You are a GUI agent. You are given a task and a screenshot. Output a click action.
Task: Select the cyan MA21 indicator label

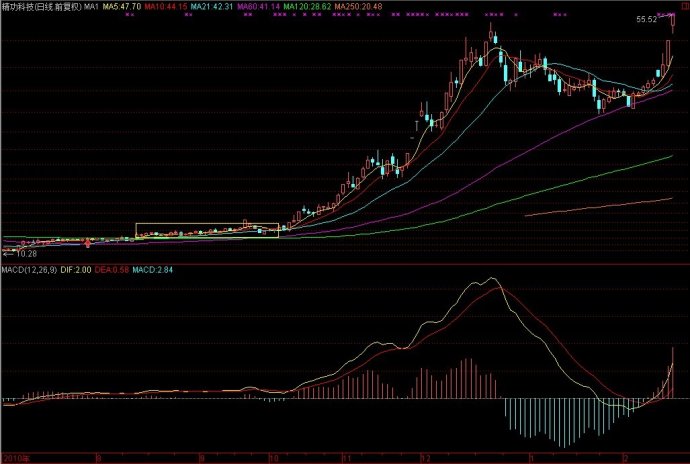213,6
